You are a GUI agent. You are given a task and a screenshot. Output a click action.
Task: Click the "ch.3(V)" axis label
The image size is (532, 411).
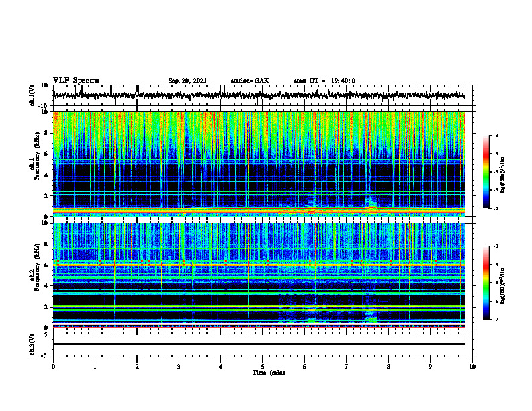tap(32, 345)
